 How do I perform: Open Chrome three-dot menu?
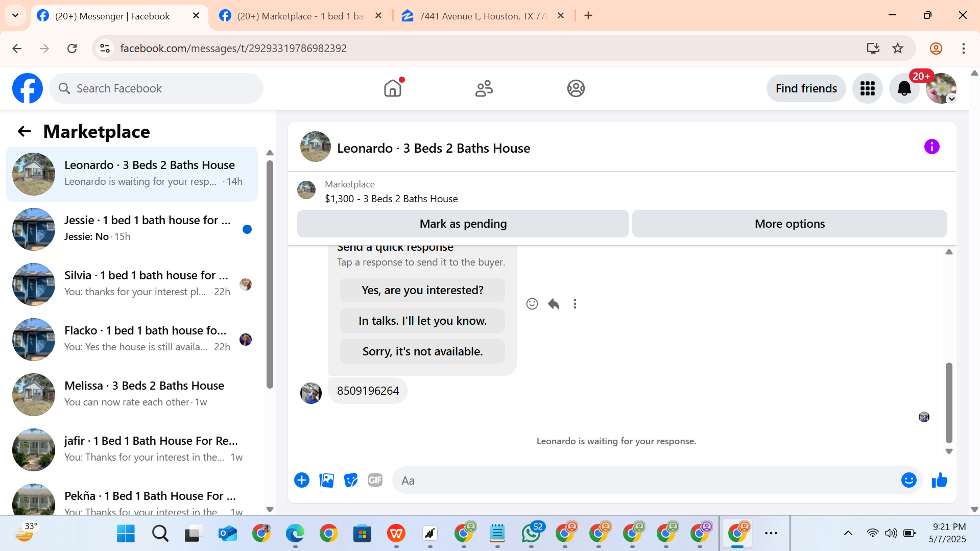click(x=964, y=49)
